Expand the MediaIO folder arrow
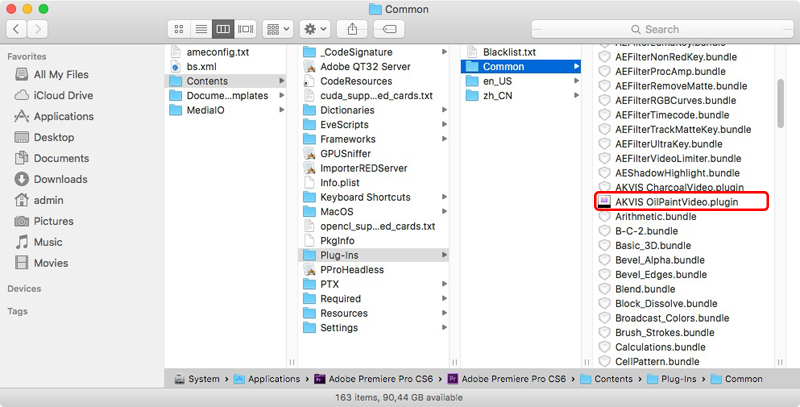Image resolution: width=800 pixels, height=407 pixels. [282, 110]
